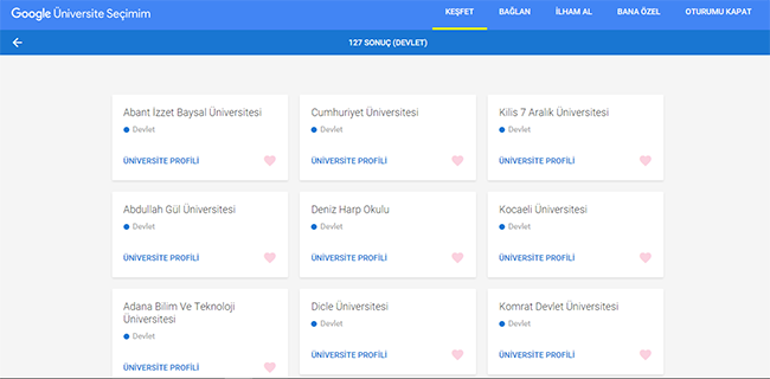Switch to the KEŞFET tab
The image size is (770, 379).
pyautogui.click(x=459, y=12)
